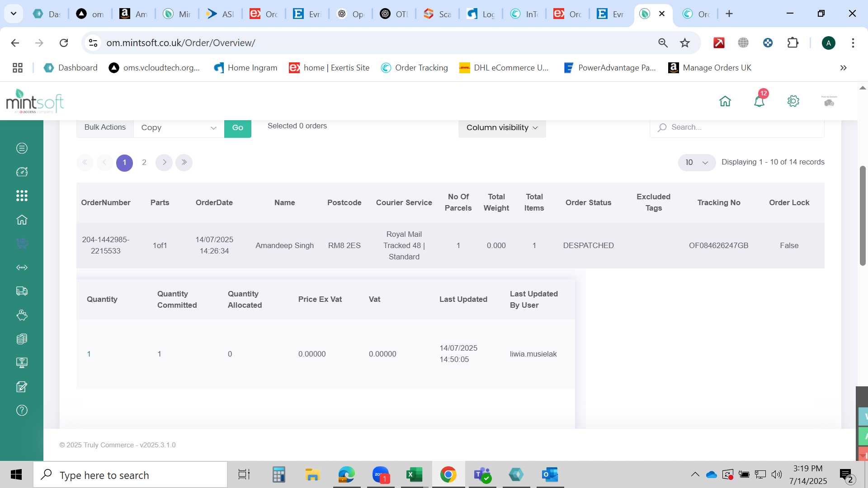Screen dimensions: 868x488
Task: Open Microsoft Teams from the taskbar
Action: tap(482, 475)
